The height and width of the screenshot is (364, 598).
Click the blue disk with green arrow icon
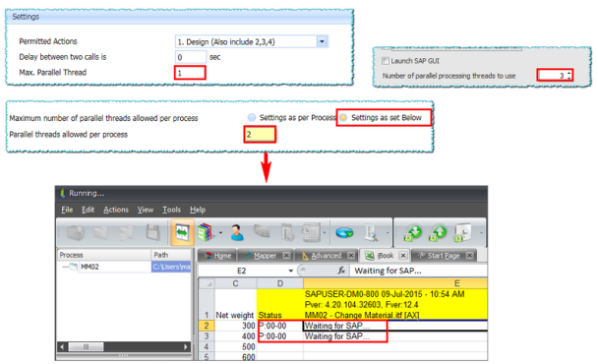tap(344, 232)
